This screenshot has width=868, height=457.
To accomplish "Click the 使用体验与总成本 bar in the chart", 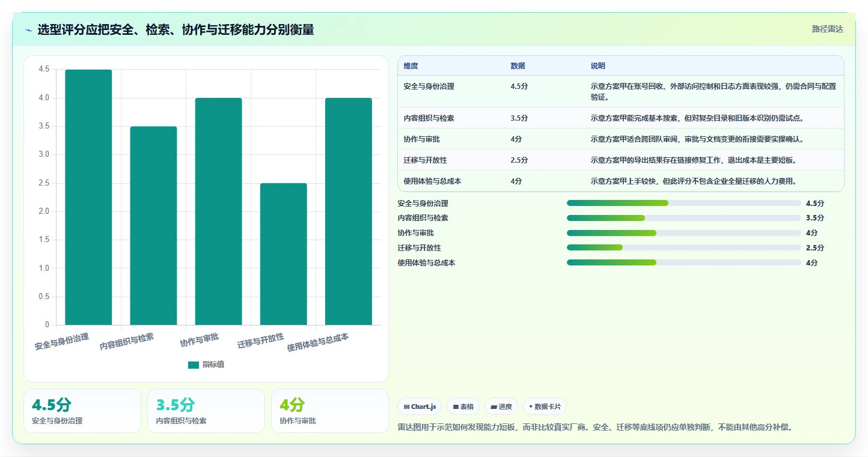I will coord(349,211).
